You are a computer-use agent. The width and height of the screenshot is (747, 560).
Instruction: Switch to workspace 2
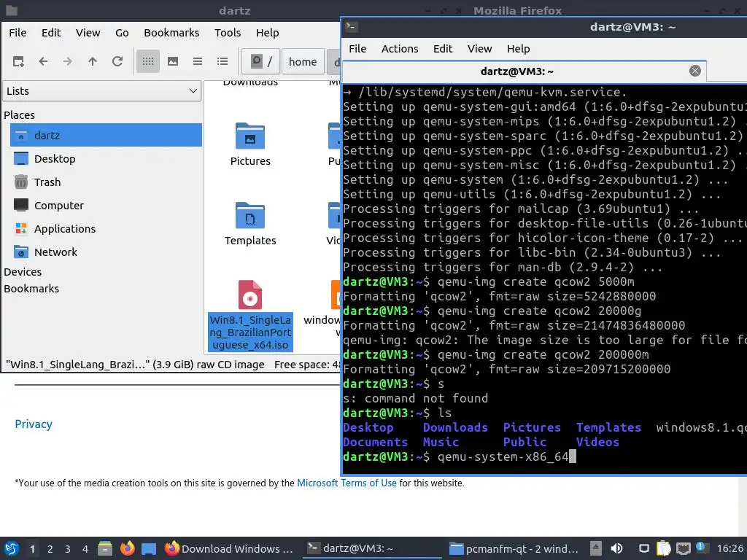coord(50,549)
